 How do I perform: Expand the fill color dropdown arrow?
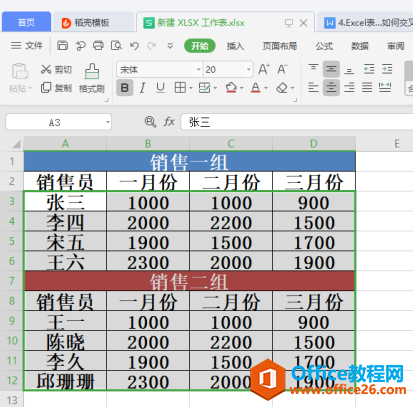coord(242,88)
